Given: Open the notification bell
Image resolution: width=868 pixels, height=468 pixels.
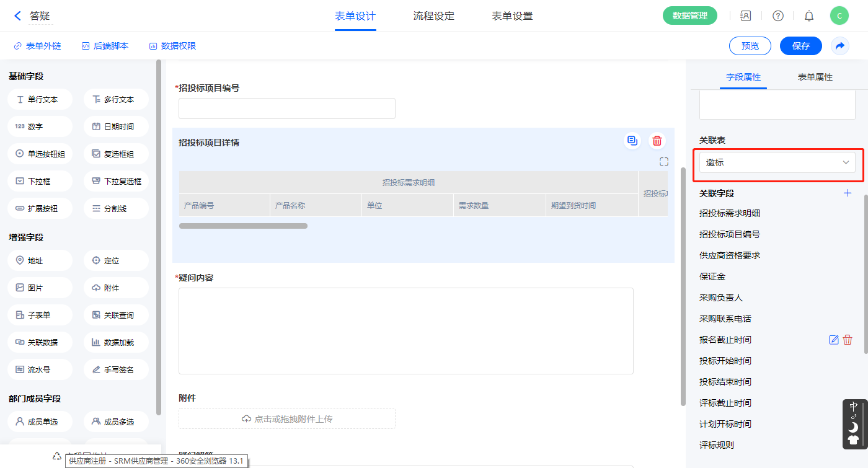Looking at the screenshot, I should click(x=809, y=16).
